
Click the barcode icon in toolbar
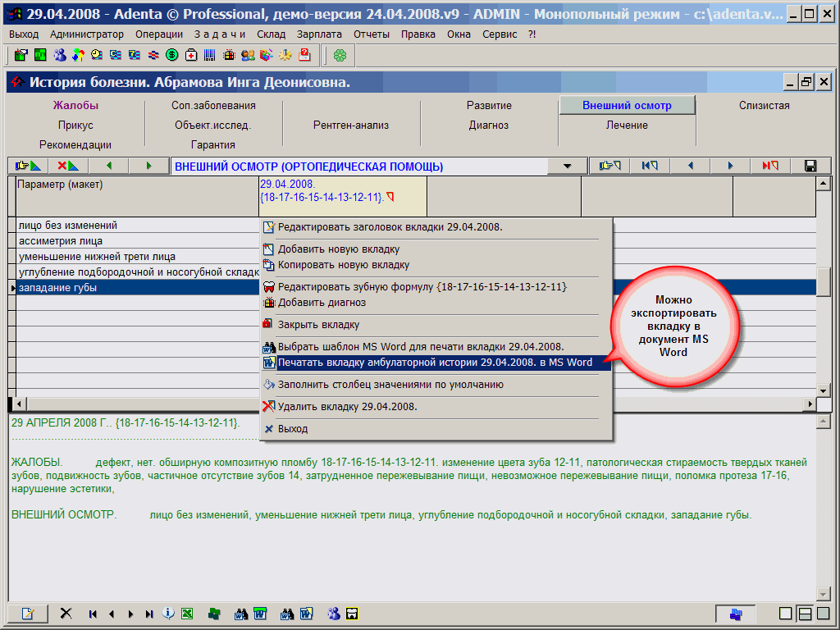tap(210, 55)
